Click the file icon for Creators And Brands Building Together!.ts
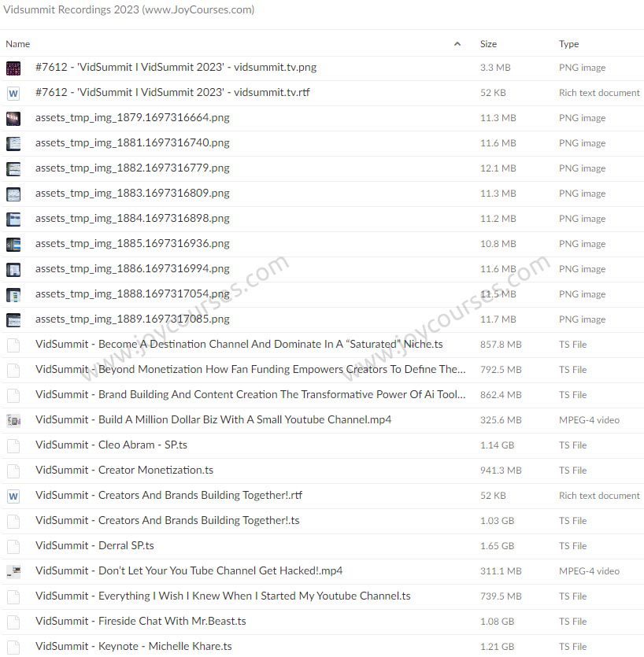The width and height of the screenshot is (644, 657). [13, 521]
